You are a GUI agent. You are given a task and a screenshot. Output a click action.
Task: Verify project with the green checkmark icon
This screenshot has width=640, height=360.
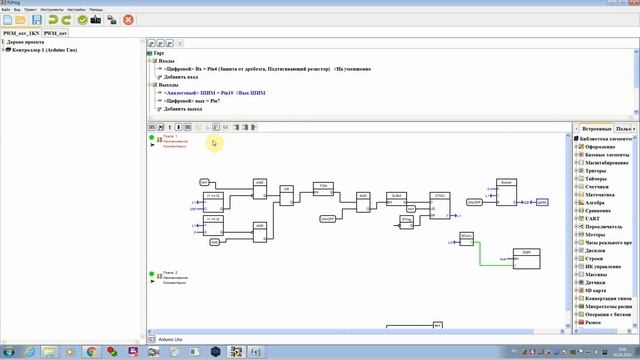pos(82,20)
